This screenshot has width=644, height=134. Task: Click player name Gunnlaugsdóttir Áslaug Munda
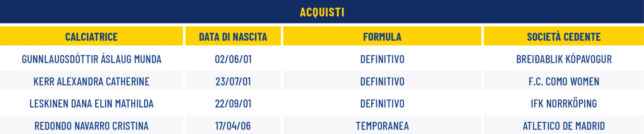[x=91, y=59]
